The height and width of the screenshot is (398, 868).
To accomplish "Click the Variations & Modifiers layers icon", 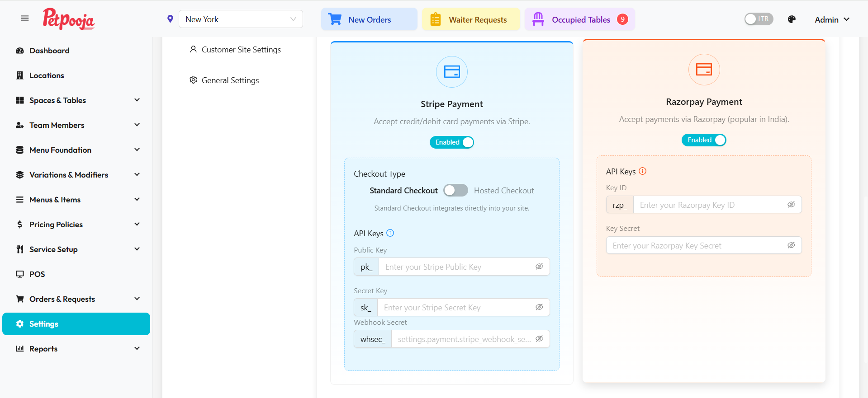I will pyautogui.click(x=20, y=175).
